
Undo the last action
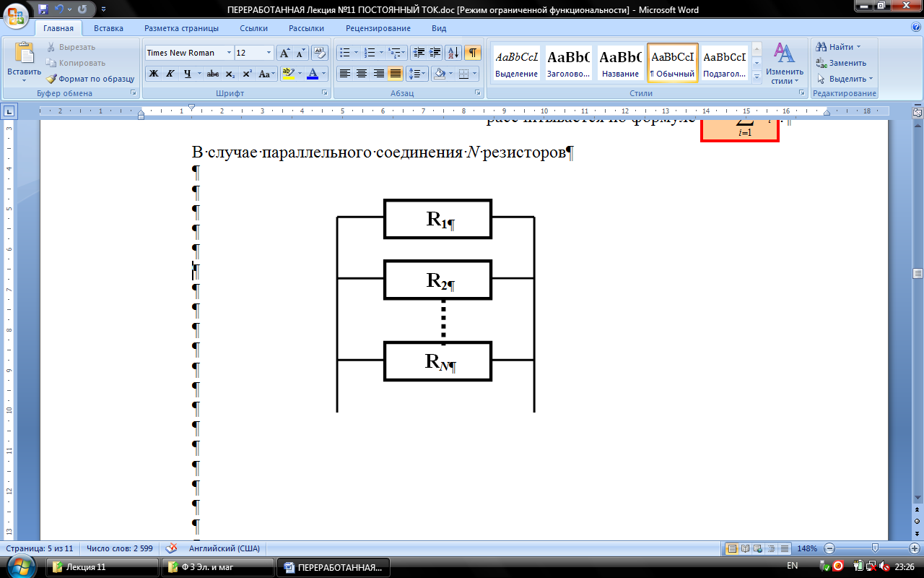pos(60,9)
